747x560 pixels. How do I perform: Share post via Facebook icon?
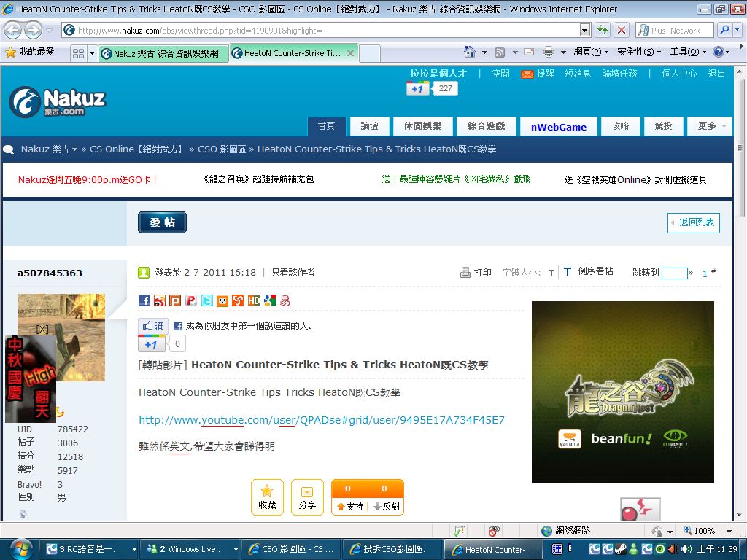pyautogui.click(x=144, y=300)
